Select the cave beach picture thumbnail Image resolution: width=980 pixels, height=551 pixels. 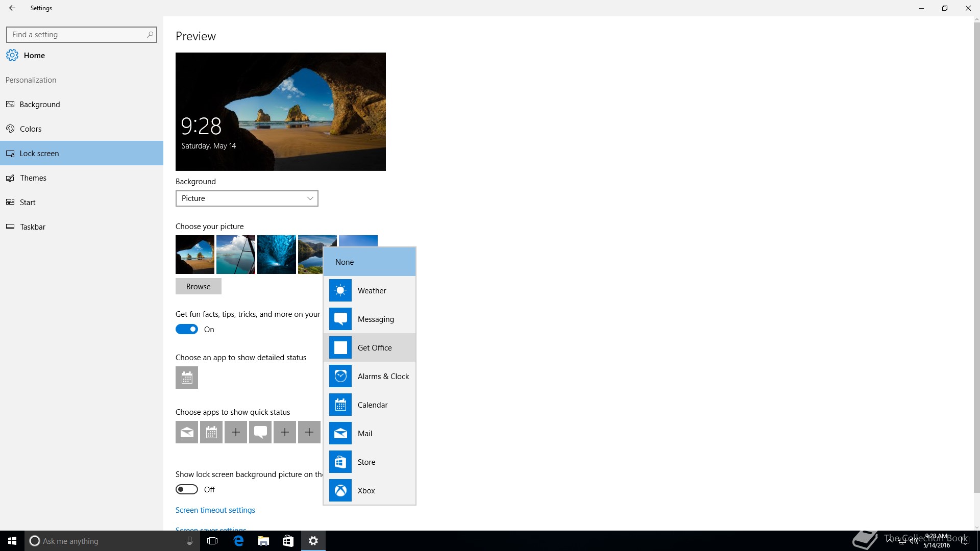pyautogui.click(x=195, y=255)
